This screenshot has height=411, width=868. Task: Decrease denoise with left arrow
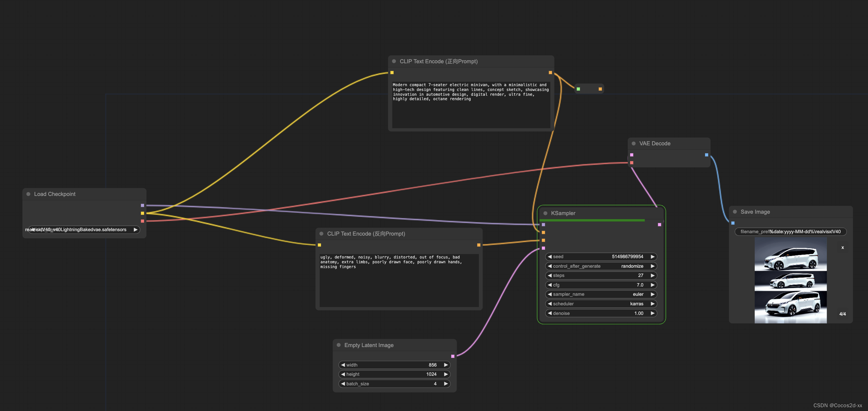click(550, 314)
